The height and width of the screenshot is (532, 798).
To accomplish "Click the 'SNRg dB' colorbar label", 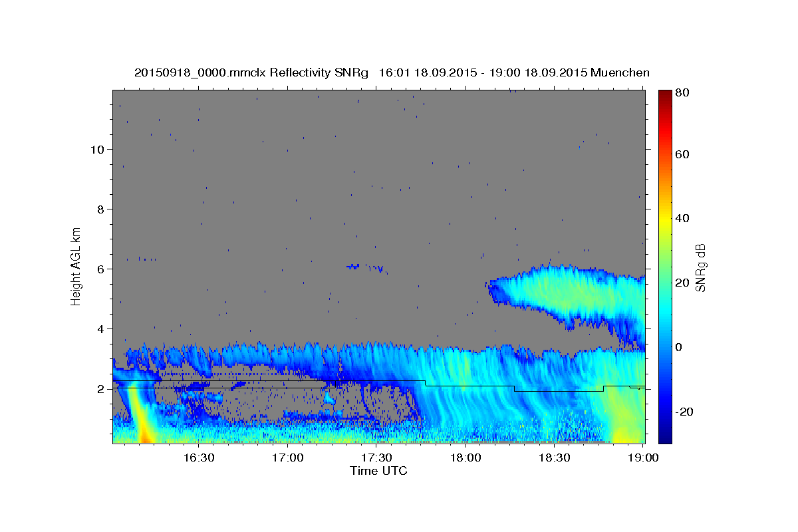I will click(700, 267).
